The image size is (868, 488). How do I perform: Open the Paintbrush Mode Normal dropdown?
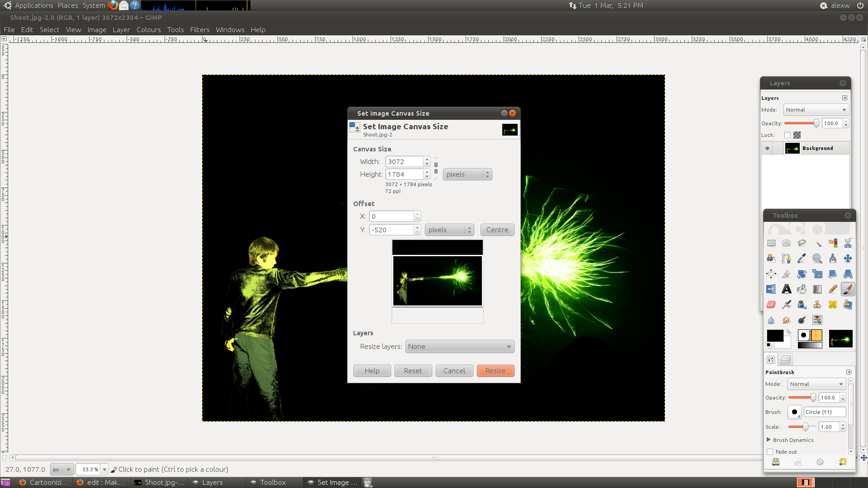[x=816, y=384]
